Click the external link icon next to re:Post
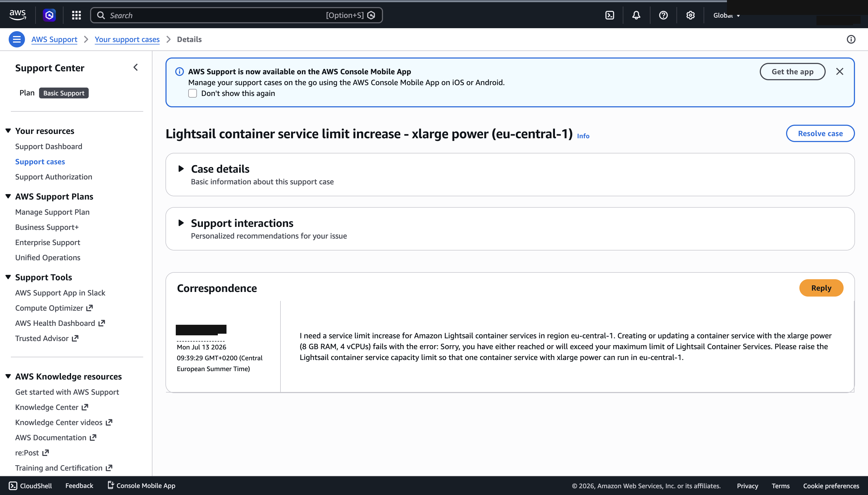868x495 pixels. click(46, 453)
